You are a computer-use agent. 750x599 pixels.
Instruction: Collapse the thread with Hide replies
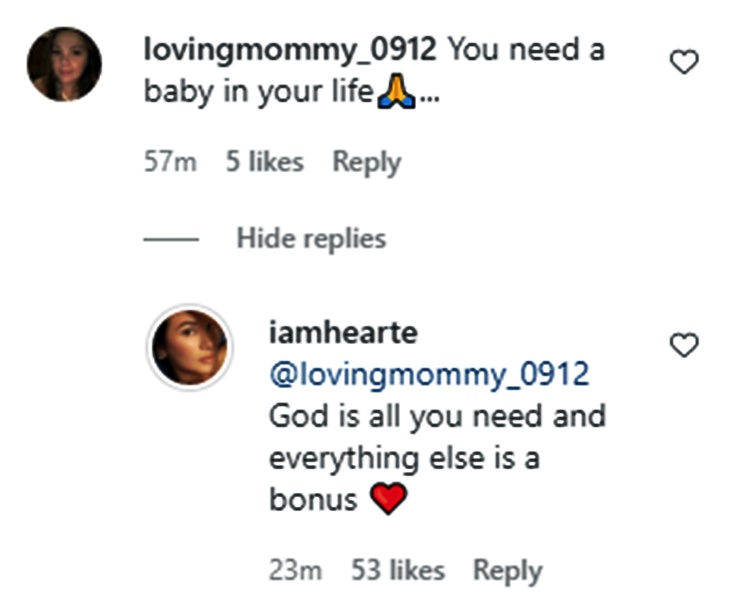click(x=311, y=239)
